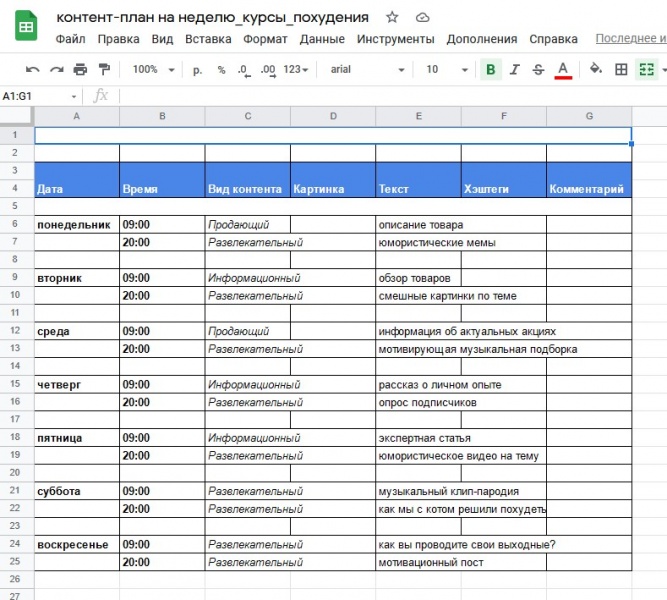
Task: Toggle merge cells button
Action: 647,69
